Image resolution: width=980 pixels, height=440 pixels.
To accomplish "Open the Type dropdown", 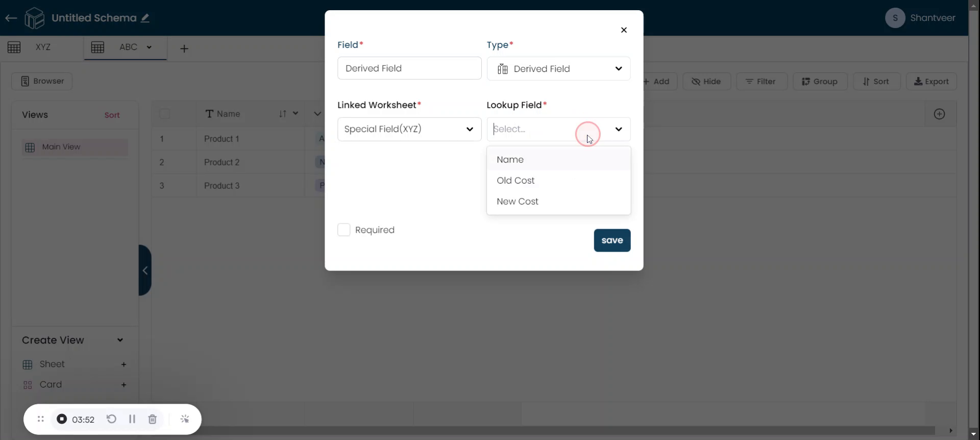I will (x=558, y=69).
